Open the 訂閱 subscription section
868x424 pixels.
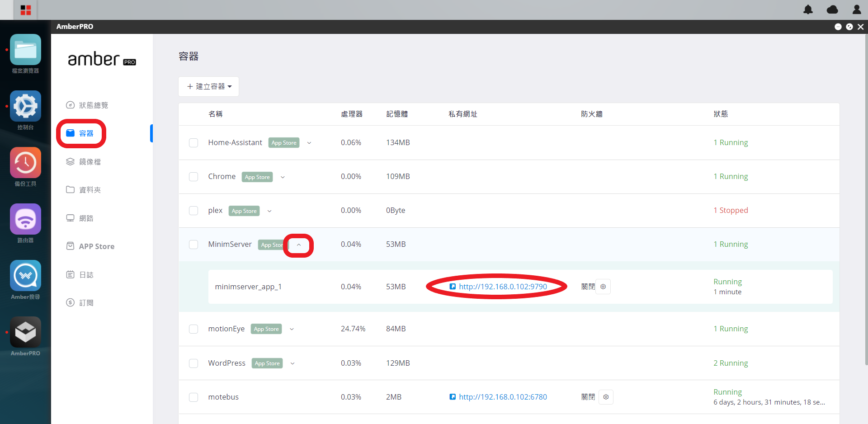(x=80, y=303)
